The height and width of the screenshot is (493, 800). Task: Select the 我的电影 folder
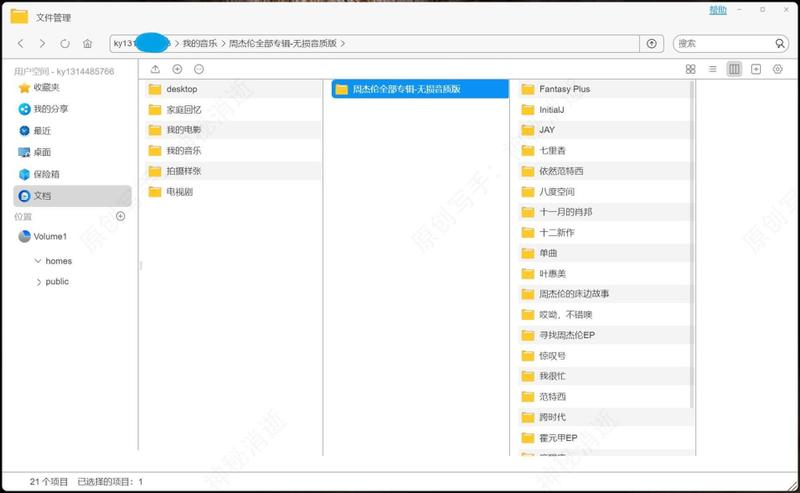pyautogui.click(x=233, y=130)
